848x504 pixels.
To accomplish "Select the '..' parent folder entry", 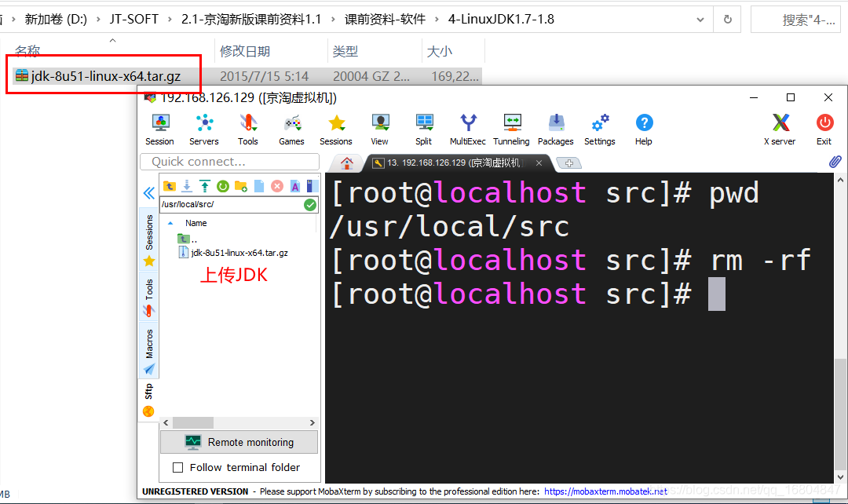I will (188, 239).
